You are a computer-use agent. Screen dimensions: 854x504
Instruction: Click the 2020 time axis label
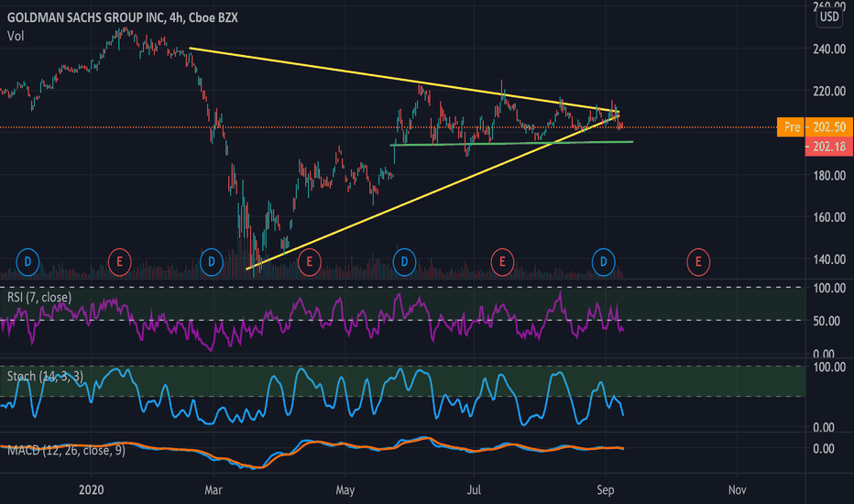tap(91, 490)
